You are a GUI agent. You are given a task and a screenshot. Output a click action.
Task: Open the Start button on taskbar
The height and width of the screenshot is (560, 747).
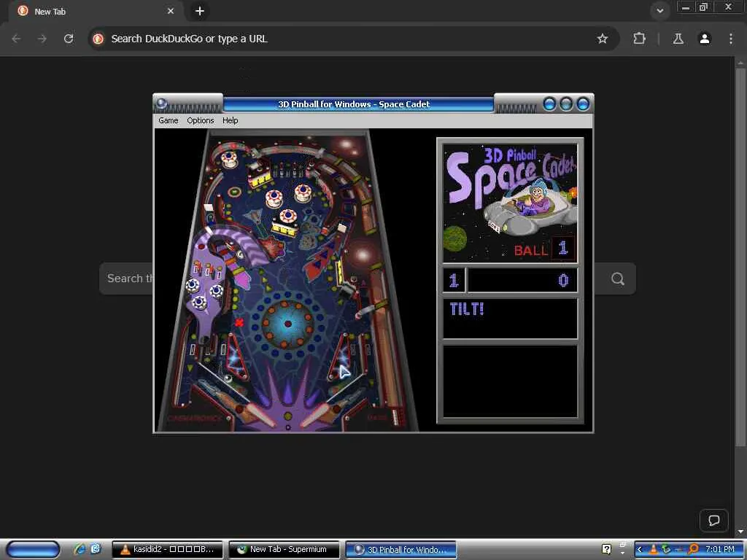[33, 550]
